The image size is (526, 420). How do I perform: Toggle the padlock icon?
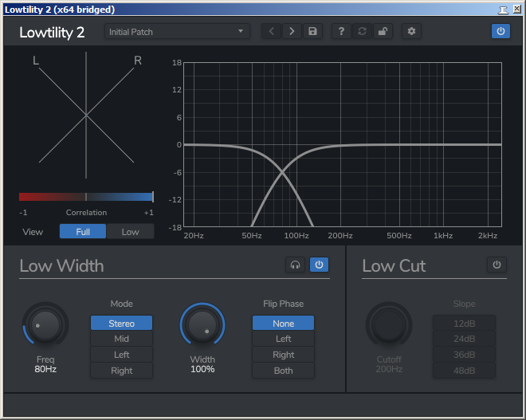[x=383, y=32]
